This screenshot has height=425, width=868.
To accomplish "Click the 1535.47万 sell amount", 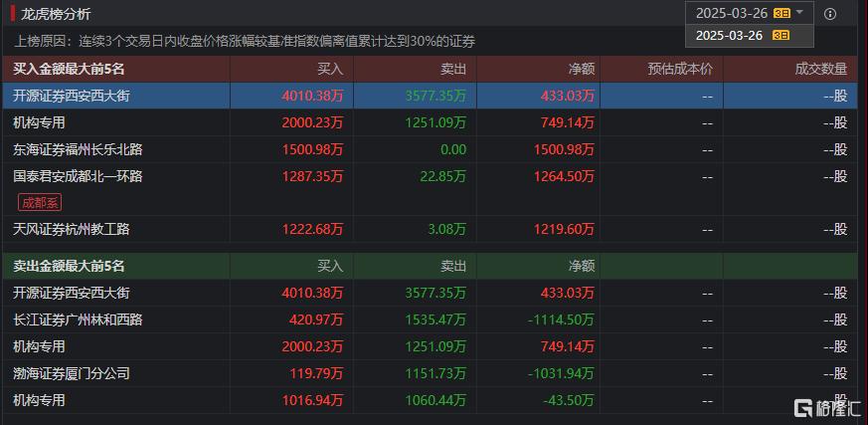I will click(435, 319).
